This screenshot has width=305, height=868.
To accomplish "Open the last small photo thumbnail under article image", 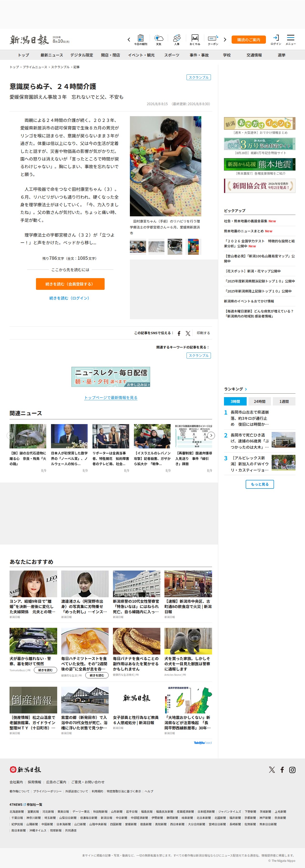I will coord(193,247).
